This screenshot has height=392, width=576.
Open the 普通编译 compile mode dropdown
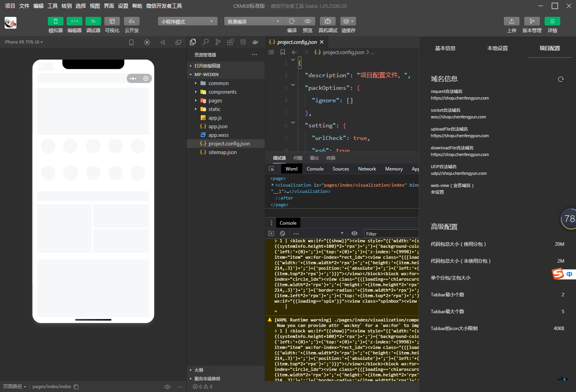254,22
